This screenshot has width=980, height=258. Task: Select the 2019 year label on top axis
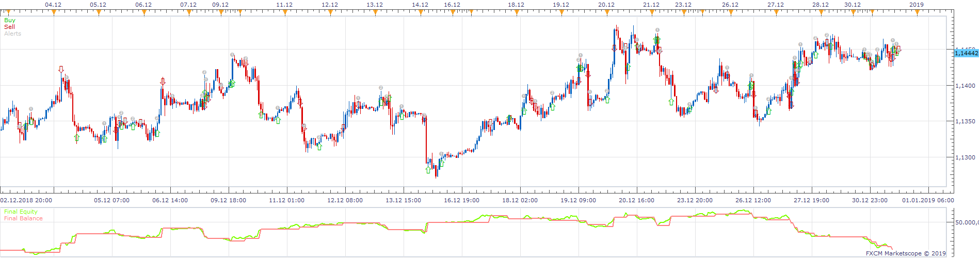tap(917, 5)
